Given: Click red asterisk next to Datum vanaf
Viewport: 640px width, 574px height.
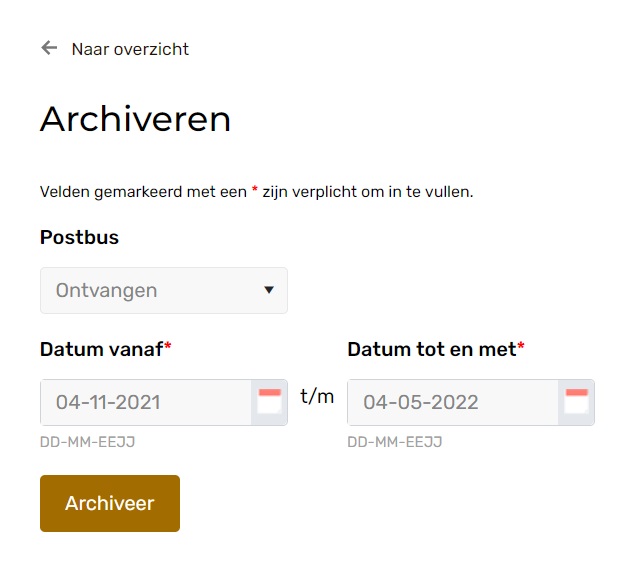Looking at the screenshot, I should [168, 347].
